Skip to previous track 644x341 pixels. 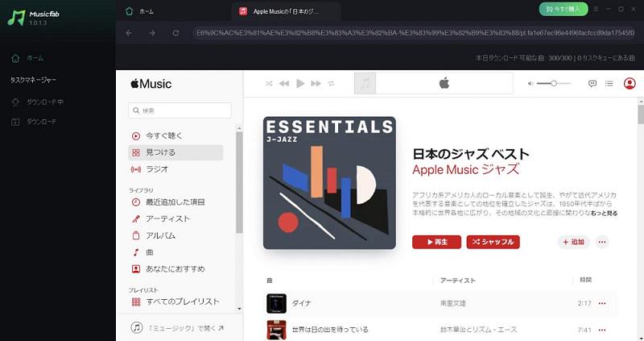284,84
